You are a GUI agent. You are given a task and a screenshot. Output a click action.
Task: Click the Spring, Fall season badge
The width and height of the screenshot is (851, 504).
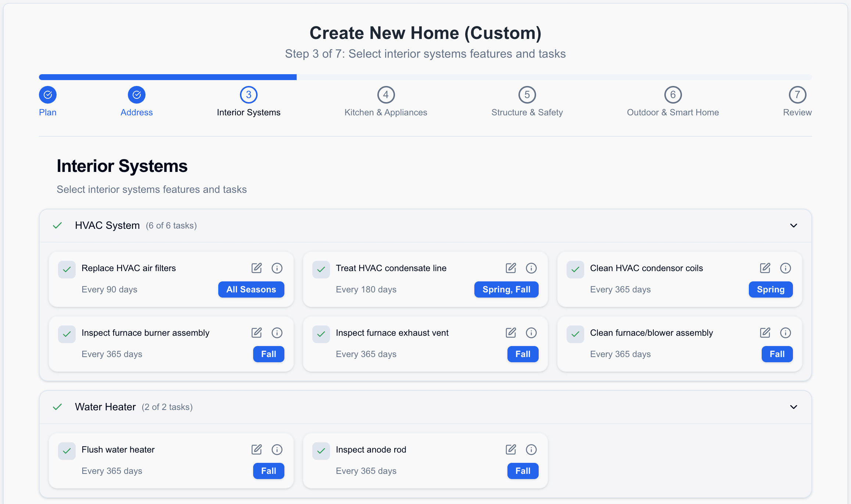tap(506, 289)
